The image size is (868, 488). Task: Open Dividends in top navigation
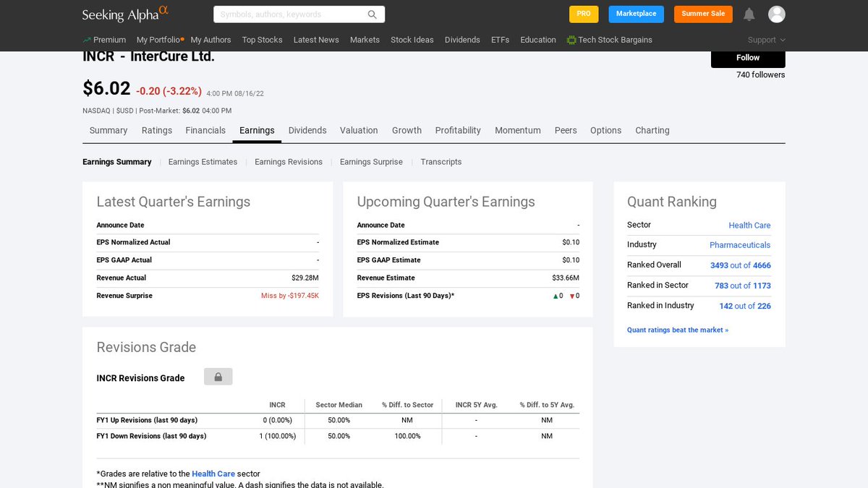(x=462, y=40)
